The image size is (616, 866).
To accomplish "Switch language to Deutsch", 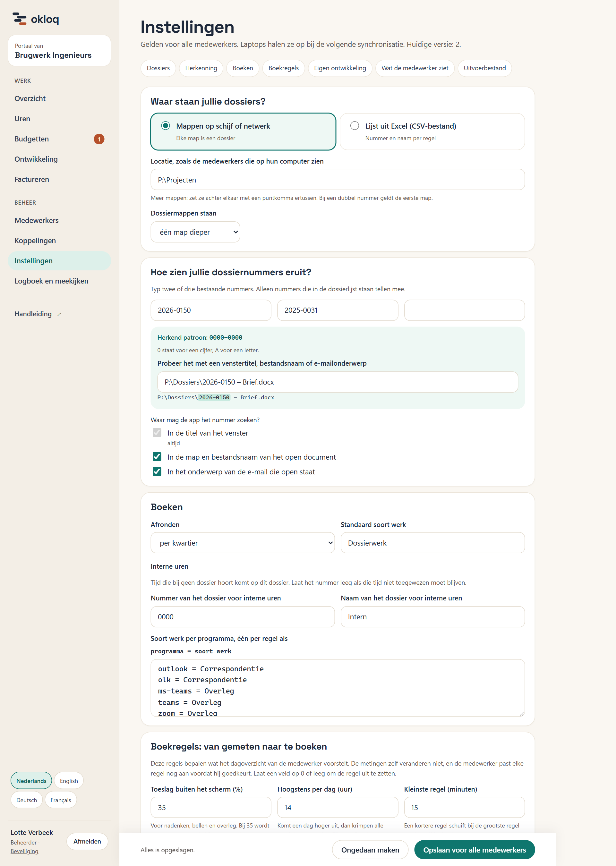I will (27, 800).
